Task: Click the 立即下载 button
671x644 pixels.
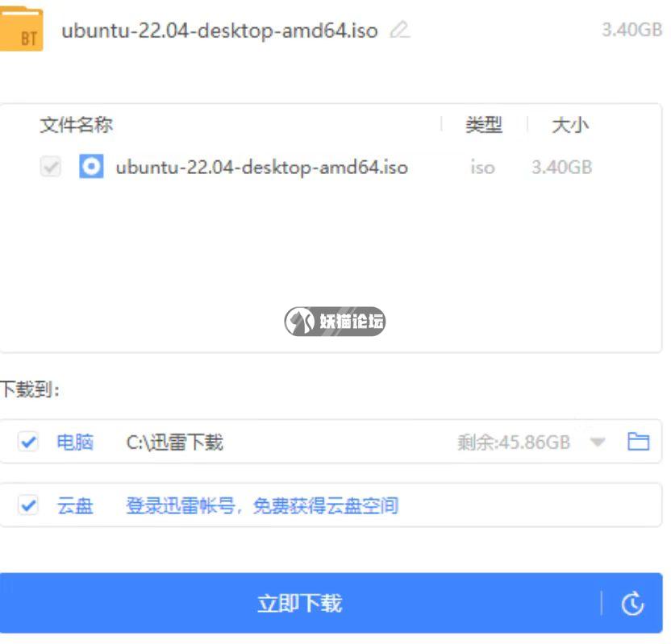Action: coord(299,603)
